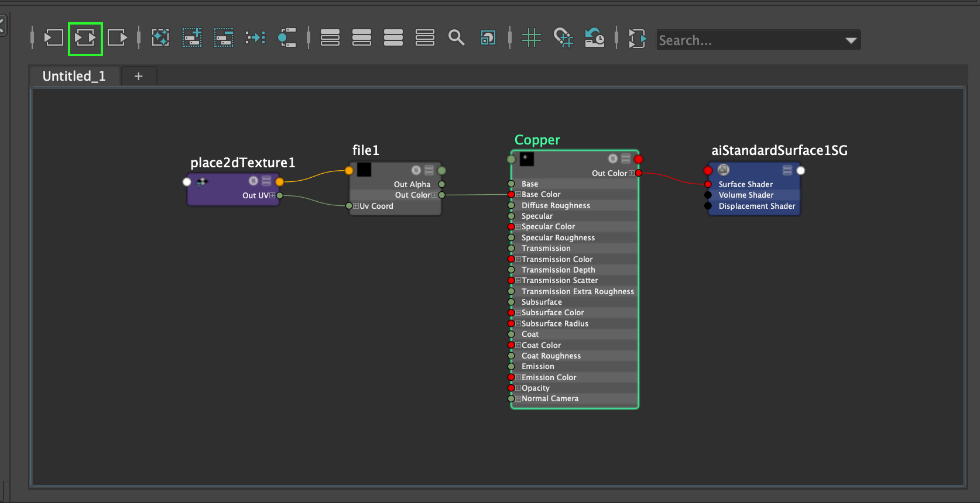Toggle the solo button on the Copper node
The image size is (980, 503).
point(612,159)
